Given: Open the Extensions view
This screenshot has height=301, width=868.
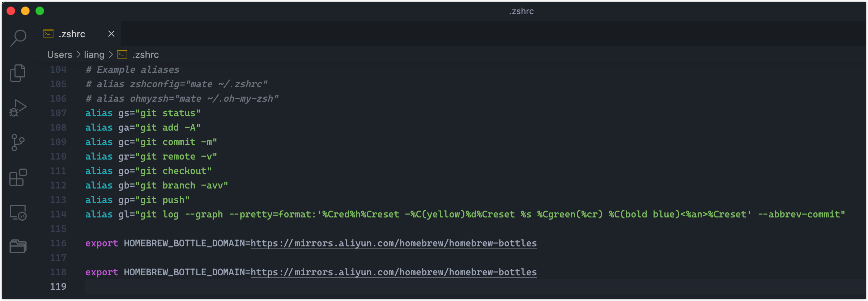Looking at the screenshot, I should coord(18,177).
